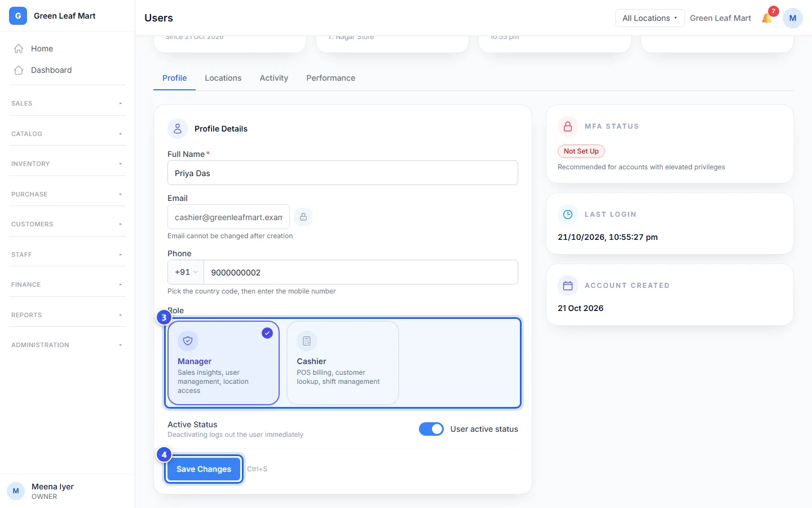Expand the Customers sidebar section
Viewport: 812px width, 508px height.
coord(67,224)
